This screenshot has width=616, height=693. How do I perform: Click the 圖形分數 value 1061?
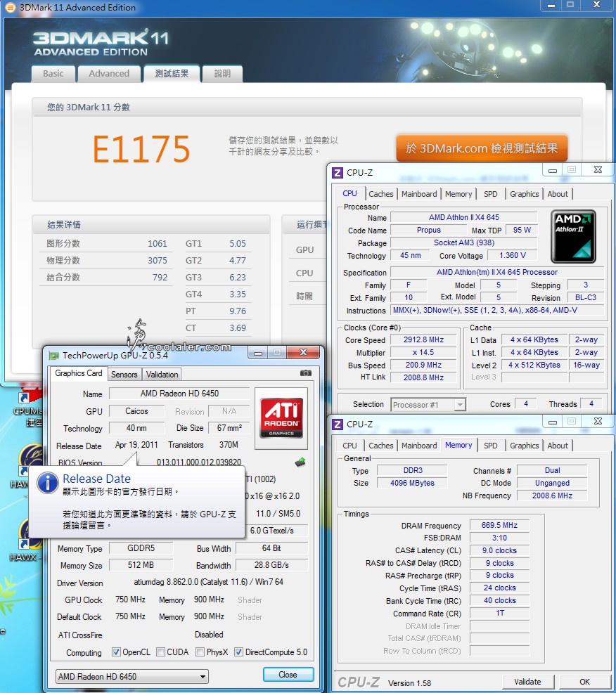pos(158,243)
